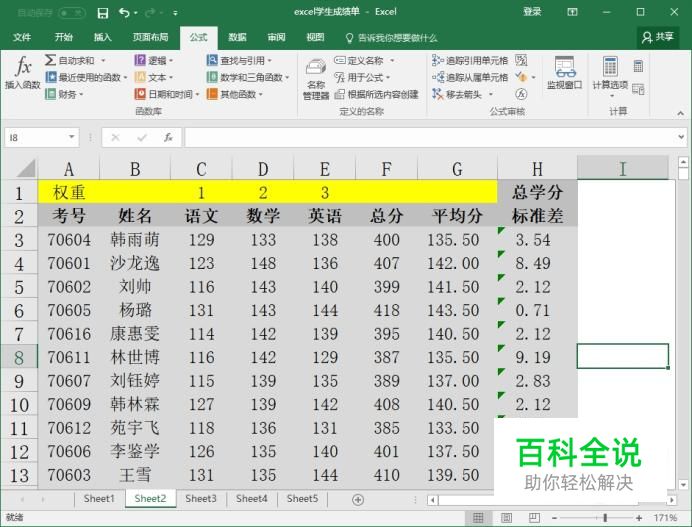This screenshot has height=527, width=692.
Task: Click the Error Checking icon
Action: coord(521,78)
